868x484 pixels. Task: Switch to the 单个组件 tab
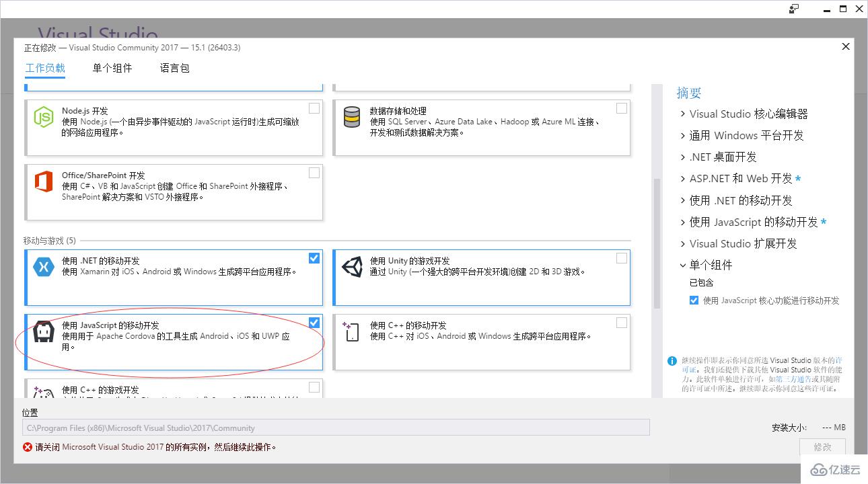(x=112, y=68)
